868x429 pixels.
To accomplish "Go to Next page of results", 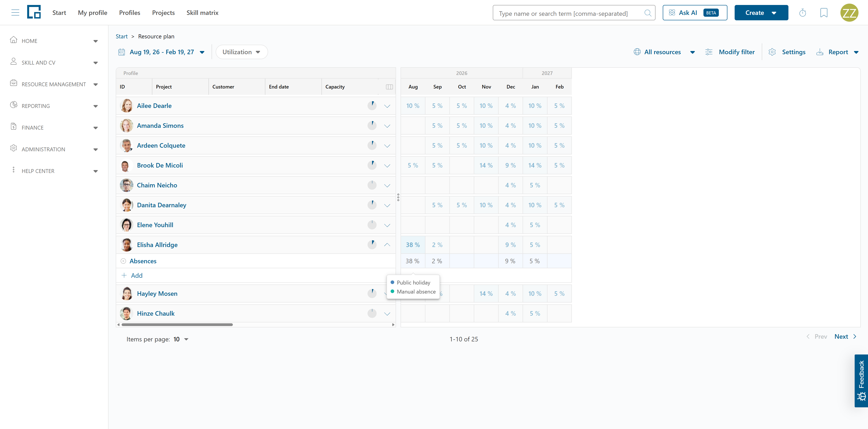I will pos(845,336).
